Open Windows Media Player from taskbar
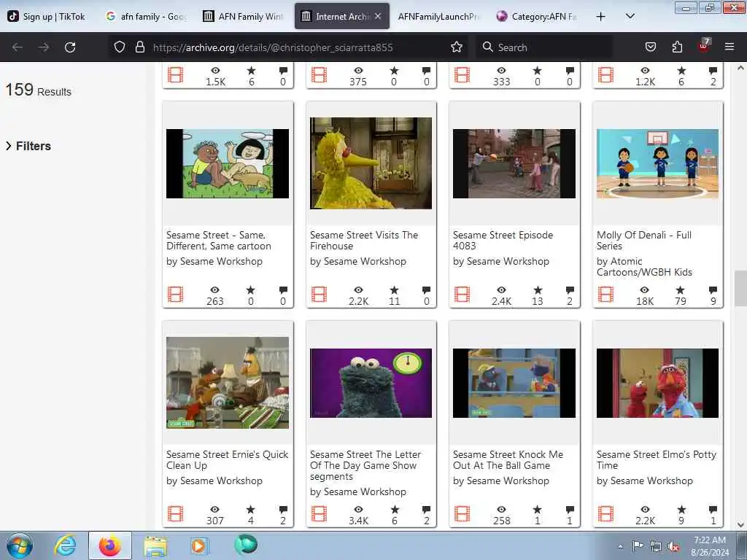The height and width of the screenshot is (560, 747). 198,545
